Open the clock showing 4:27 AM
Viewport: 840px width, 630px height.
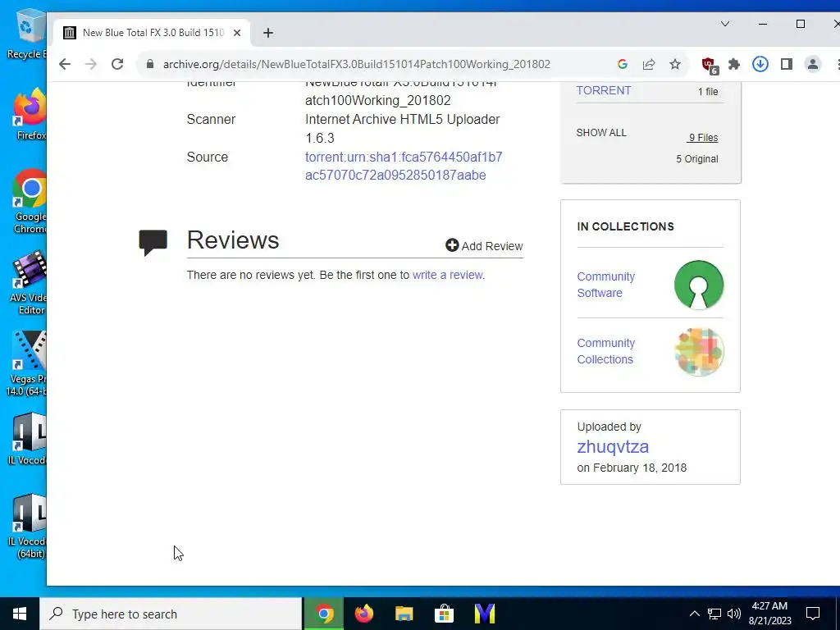pyautogui.click(x=769, y=614)
